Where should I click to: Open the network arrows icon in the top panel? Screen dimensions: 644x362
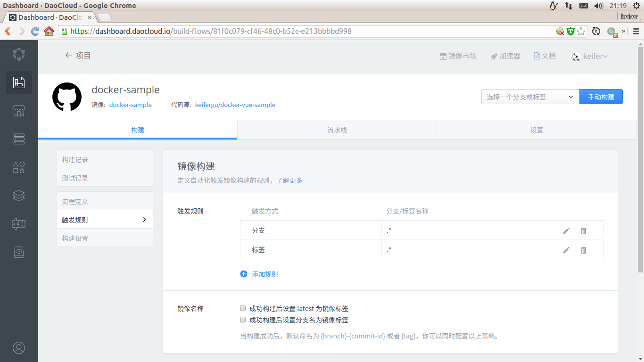569,6
